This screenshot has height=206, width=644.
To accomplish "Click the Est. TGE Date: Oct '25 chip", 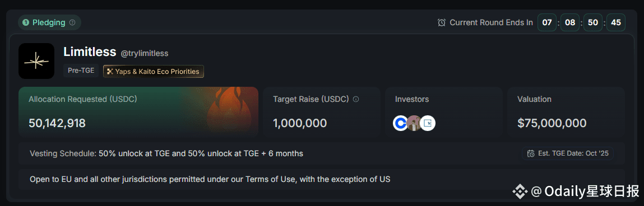I will pyautogui.click(x=568, y=154).
